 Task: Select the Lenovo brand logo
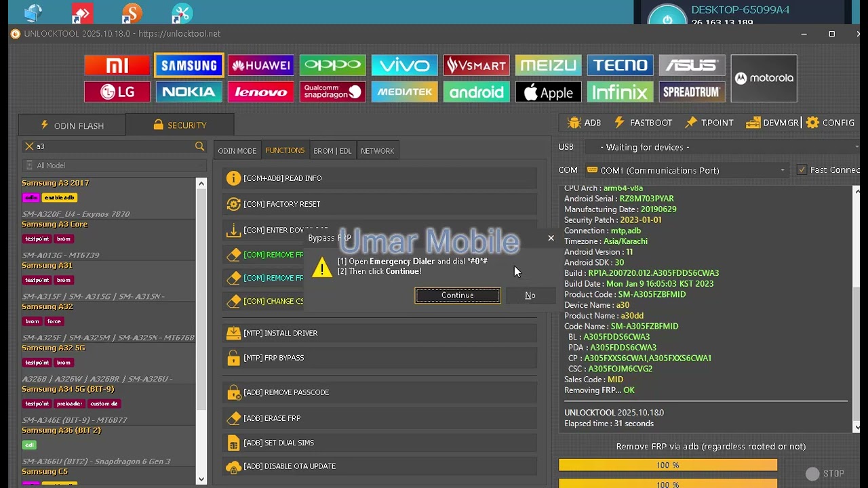(261, 92)
